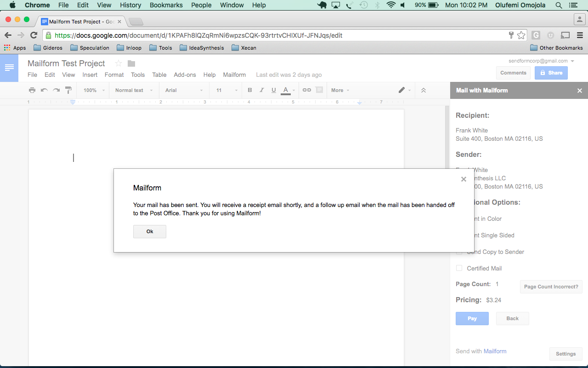Open the Insert link tool
Screen dimensions: 588x368
[x=306, y=90]
